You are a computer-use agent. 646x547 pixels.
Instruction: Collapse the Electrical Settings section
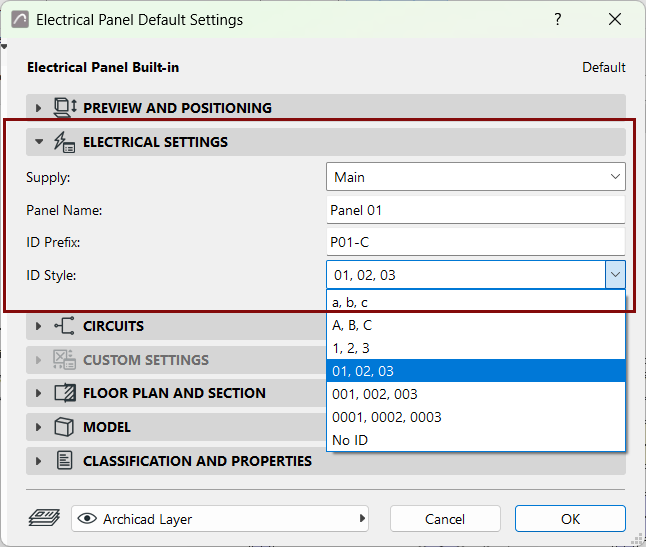[39, 142]
